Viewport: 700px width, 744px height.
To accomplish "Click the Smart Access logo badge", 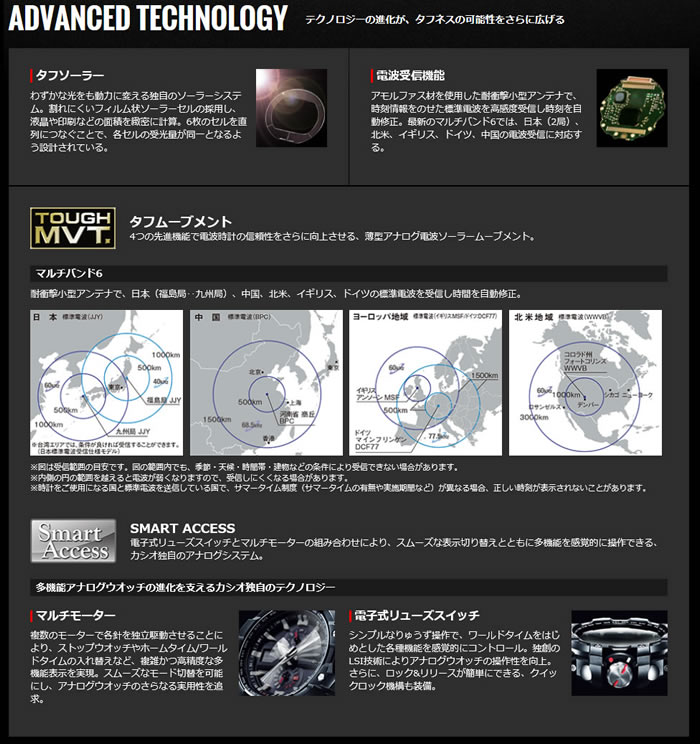I will pos(73,541).
